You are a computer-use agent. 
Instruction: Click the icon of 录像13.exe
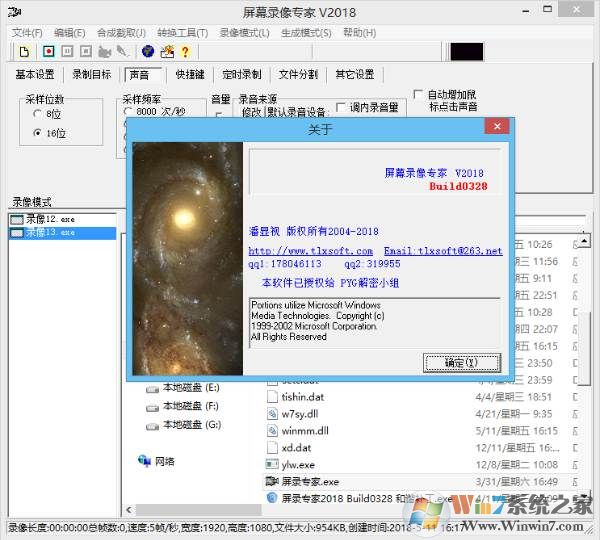tap(17, 233)
